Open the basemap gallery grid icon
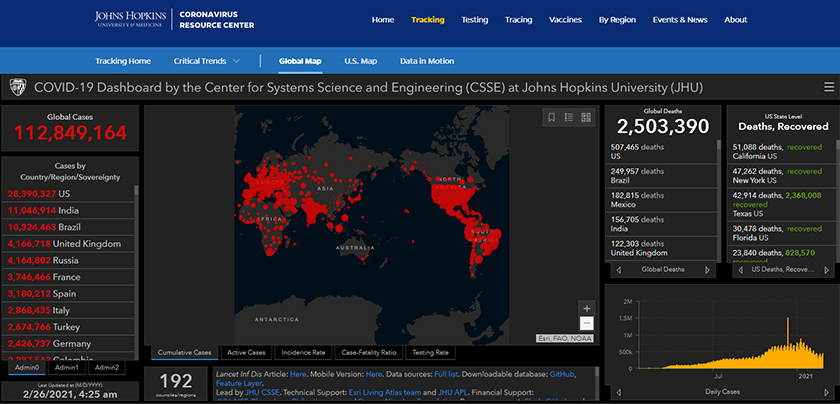 586,117
